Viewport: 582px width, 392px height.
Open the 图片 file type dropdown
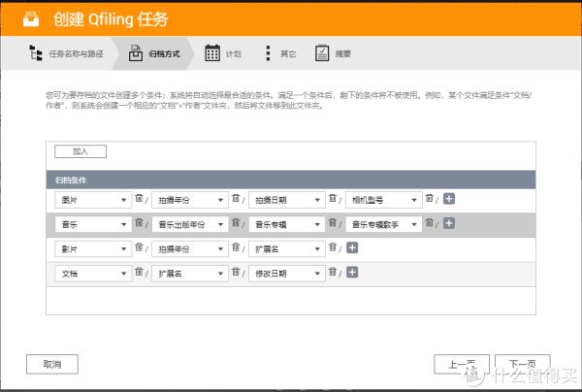pyautogui.click(x=94, y=200)
